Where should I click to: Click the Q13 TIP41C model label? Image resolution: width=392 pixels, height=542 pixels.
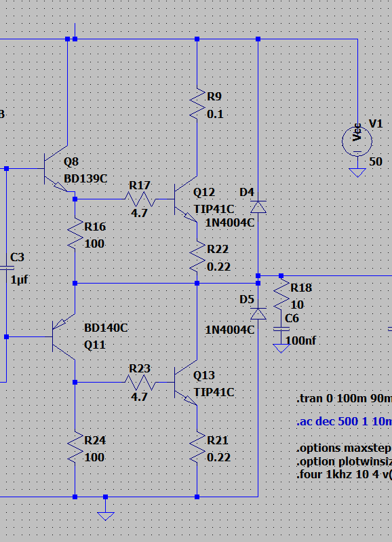click(214, 392)
